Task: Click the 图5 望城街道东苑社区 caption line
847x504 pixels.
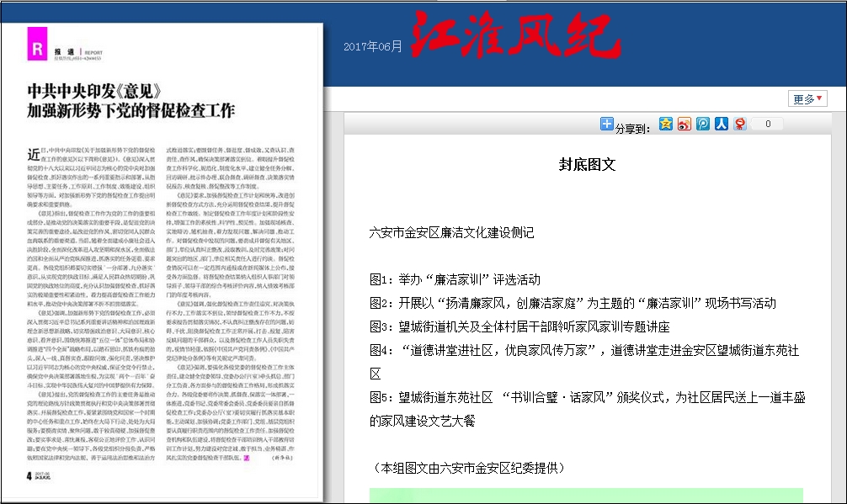Action: click(587, 409)
